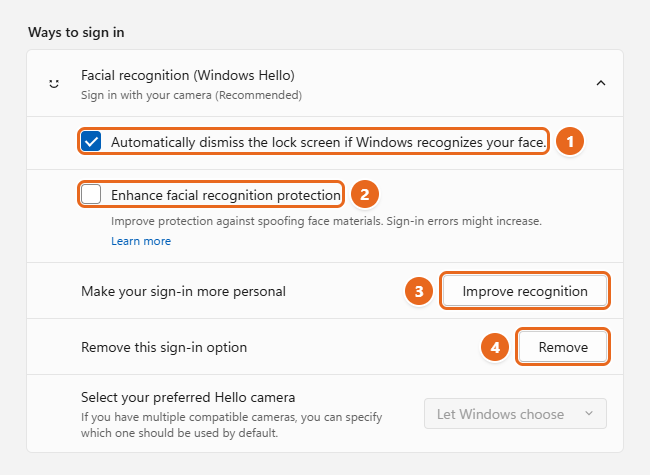
Task: Click Make your sign-in more personal label
Action: (183, 291)
